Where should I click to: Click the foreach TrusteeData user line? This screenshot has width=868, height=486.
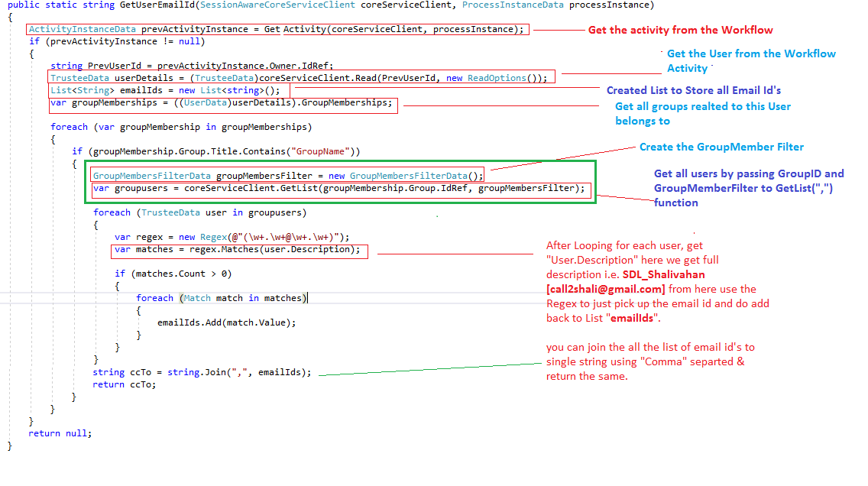click(x=200, y=212)
